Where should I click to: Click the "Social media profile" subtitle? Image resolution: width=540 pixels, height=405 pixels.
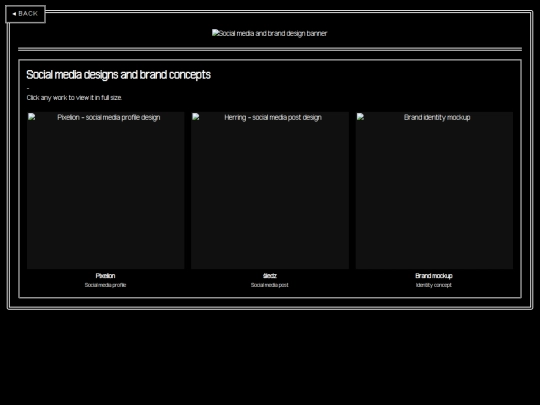coord(105,285)
